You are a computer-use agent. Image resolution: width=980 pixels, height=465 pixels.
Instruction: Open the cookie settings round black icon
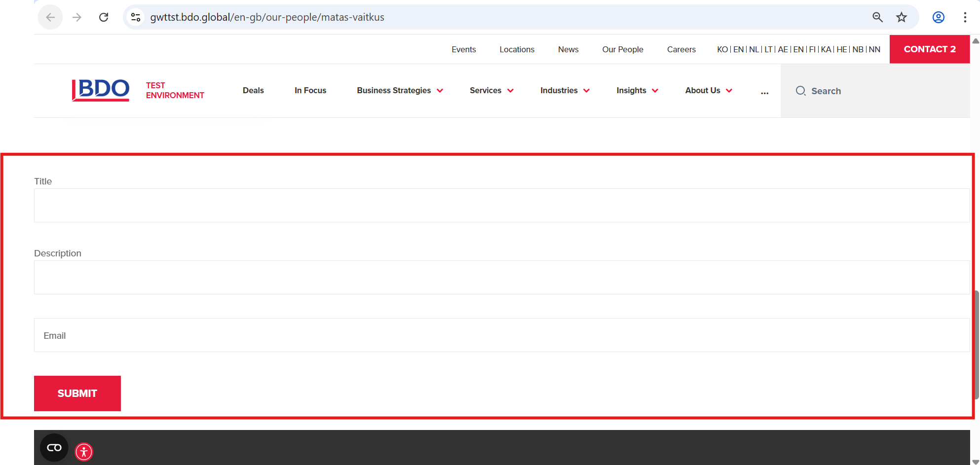(54, 448)
